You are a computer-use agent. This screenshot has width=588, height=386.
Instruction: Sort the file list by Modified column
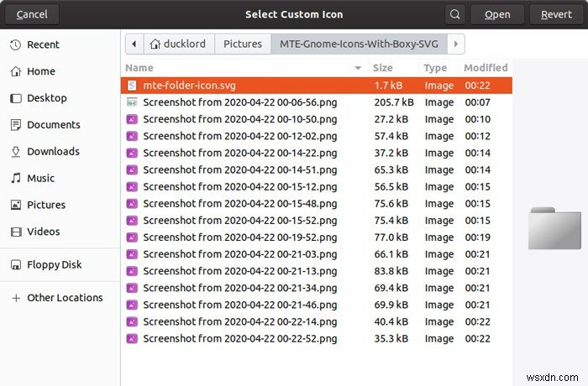(x=486, y=68)
